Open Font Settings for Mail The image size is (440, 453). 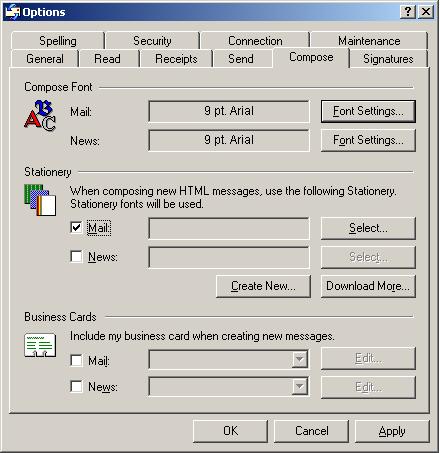coord(368,111)
